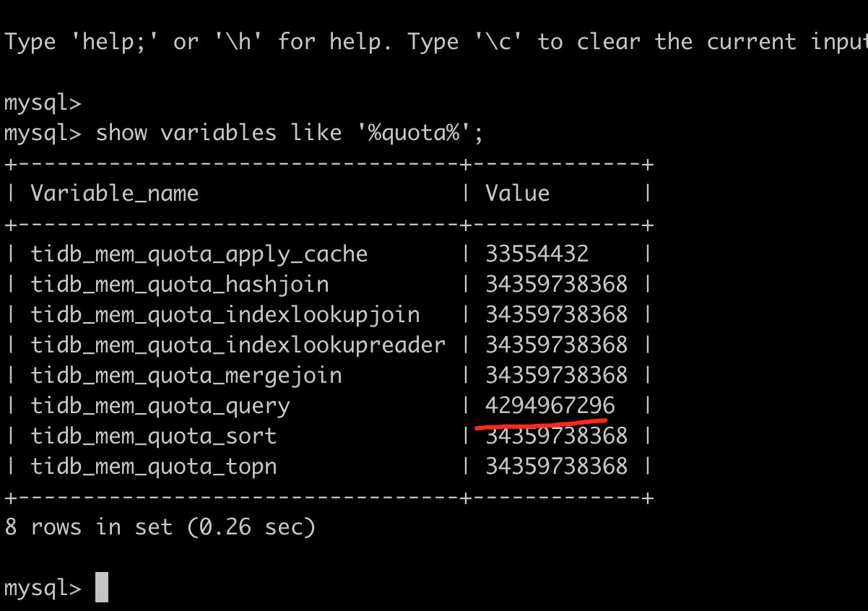Select the tidb_mem_quota_topn variable name
Viewport: 868px width, 611px height.
[154, 467]
